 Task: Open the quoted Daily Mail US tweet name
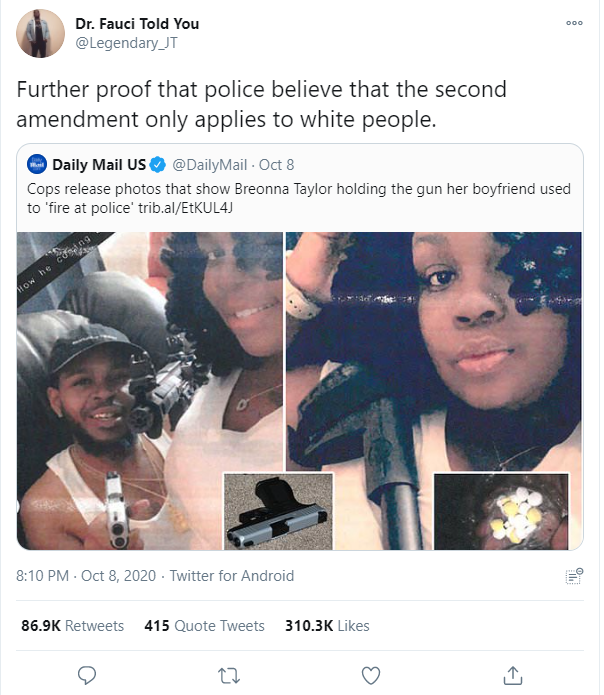(x=99, y=165)
